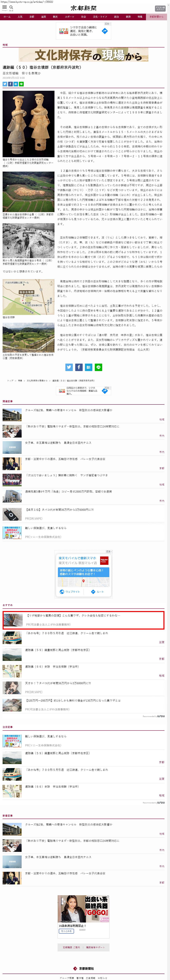Open 広告 options on ad below breadcrumbs
Image resolution: width=170 pixels, height=980 pixels.
[108, 388]
